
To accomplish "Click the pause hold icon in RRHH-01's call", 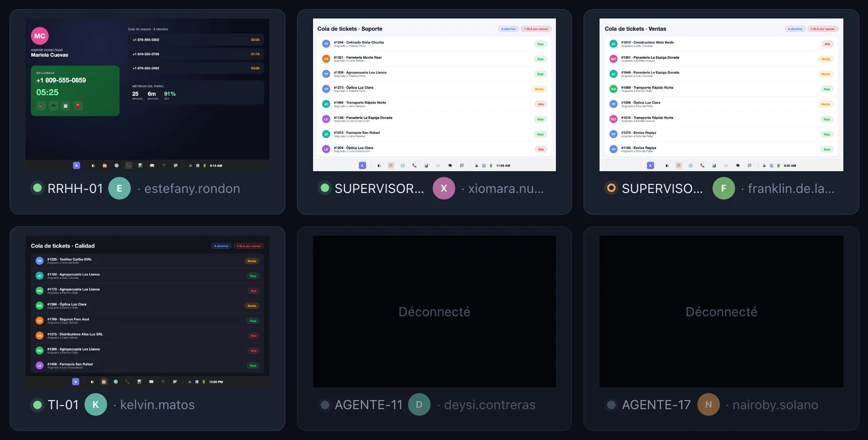I will click(54, 106).
